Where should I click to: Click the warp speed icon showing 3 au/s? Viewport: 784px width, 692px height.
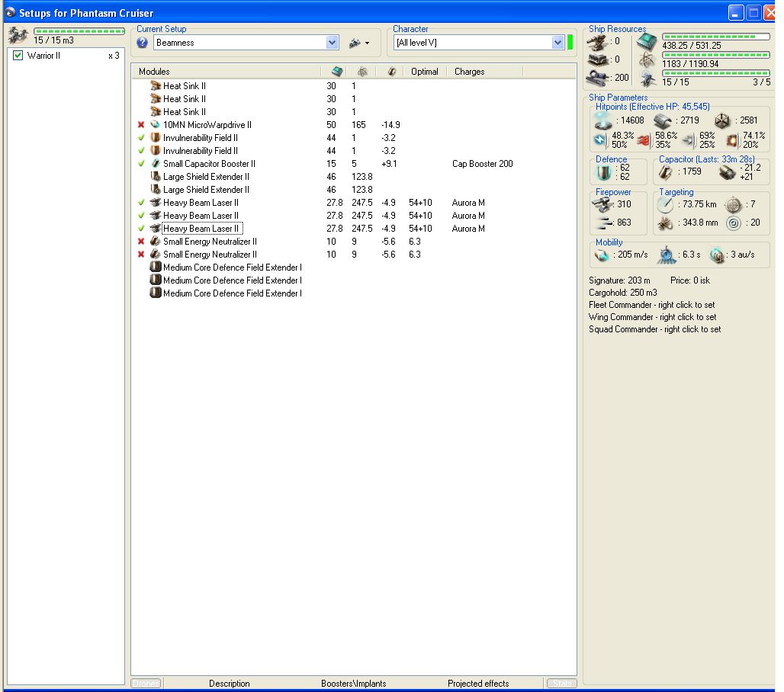(718, 255)
